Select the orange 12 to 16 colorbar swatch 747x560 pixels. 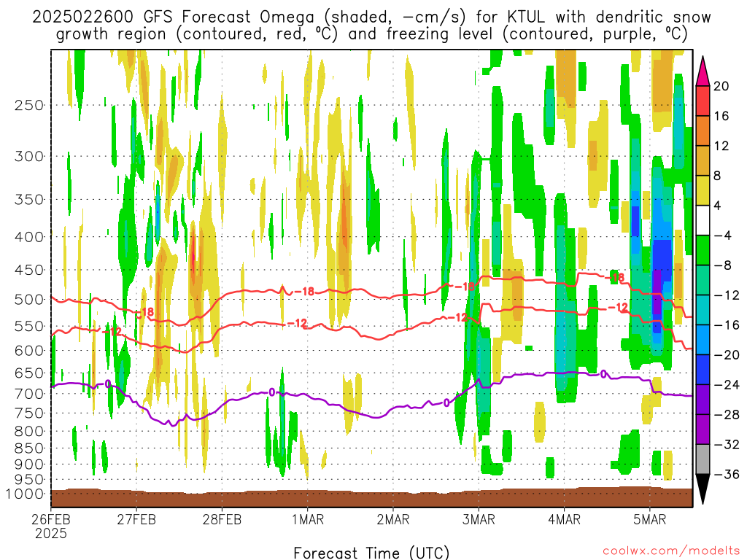coord(703,131)
